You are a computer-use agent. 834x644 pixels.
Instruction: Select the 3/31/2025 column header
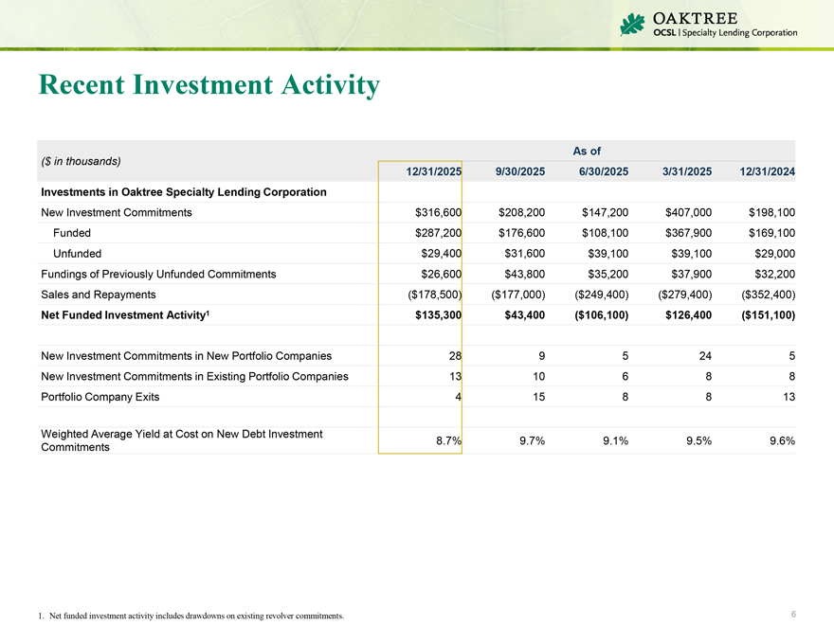[x=687, y=171]
